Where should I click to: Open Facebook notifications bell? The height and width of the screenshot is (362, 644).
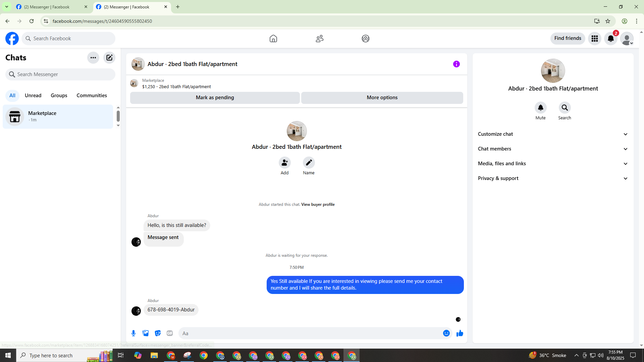(611, 39)
